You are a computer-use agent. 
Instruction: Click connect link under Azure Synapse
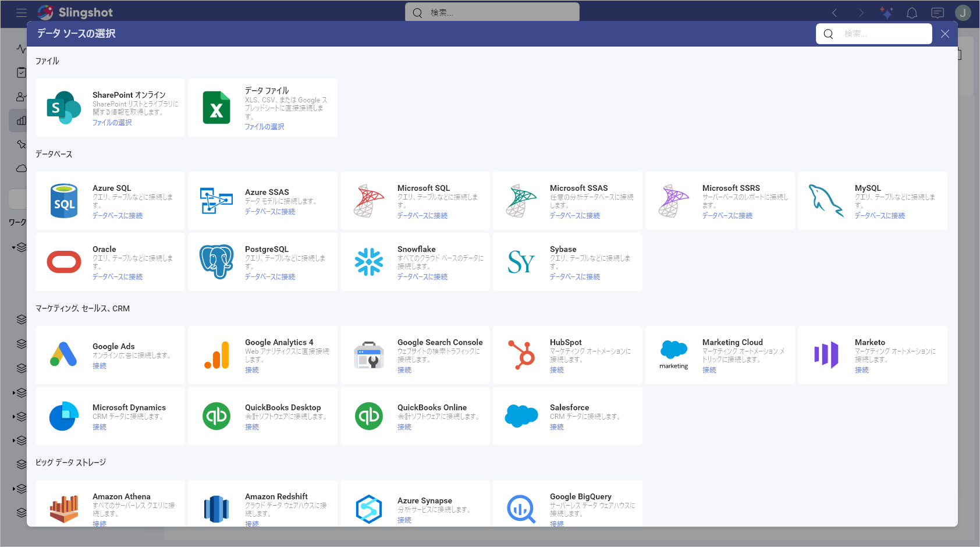coord(404,520)
